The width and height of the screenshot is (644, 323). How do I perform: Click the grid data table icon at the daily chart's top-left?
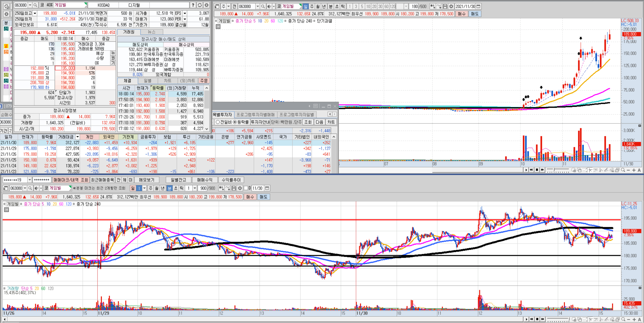pos(218,26)
